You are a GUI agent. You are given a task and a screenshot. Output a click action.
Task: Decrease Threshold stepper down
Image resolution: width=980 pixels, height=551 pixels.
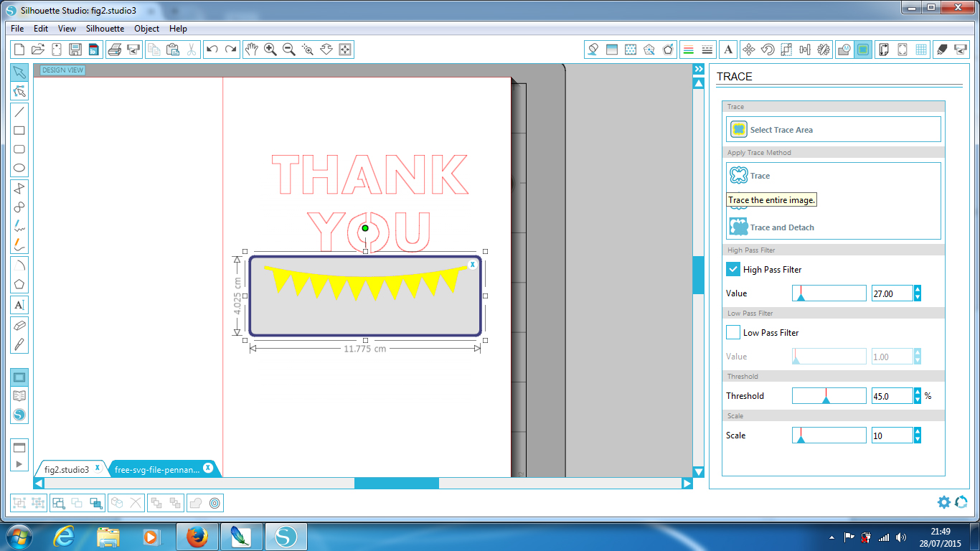coord(918,400)
